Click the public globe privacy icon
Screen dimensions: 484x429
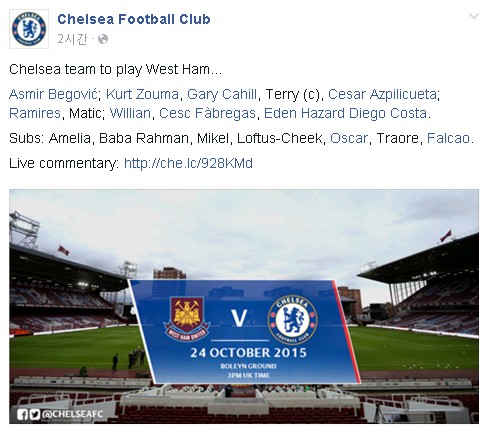[103, 39]
